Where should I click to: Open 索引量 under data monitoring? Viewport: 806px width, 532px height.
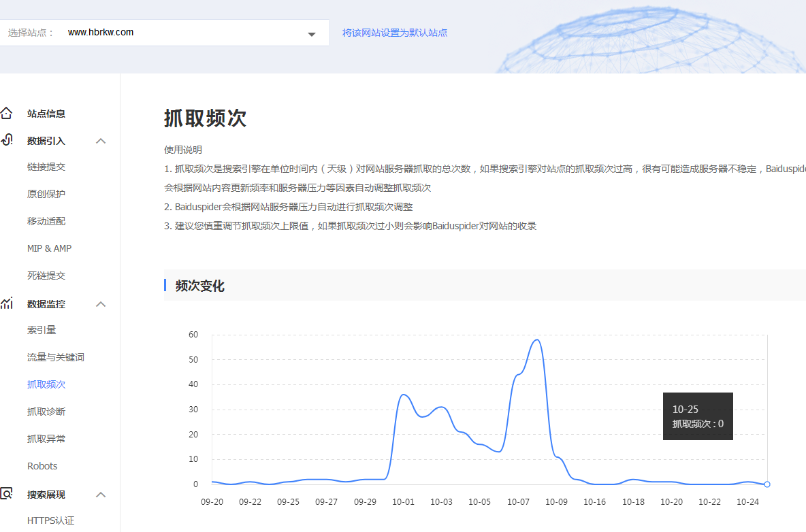(42, 330)
